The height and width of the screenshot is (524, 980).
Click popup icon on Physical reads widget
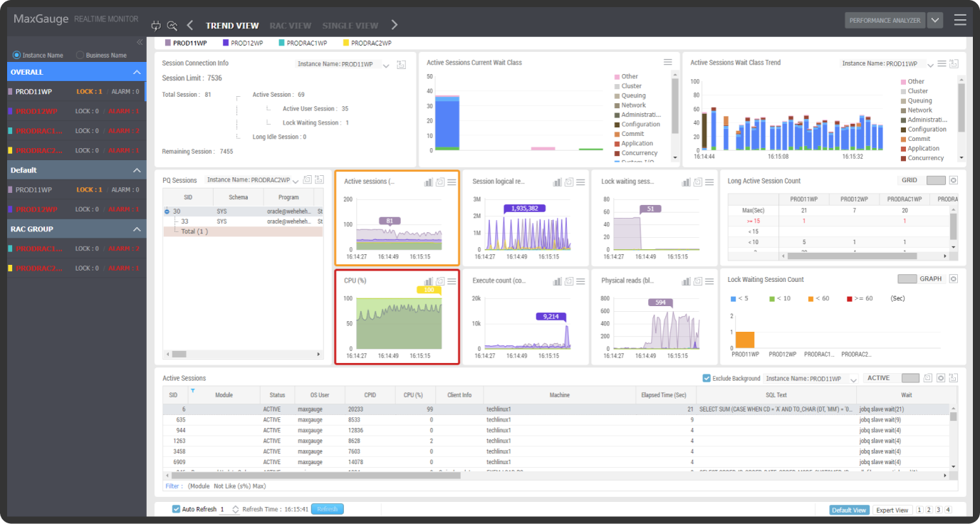point(697,281)
